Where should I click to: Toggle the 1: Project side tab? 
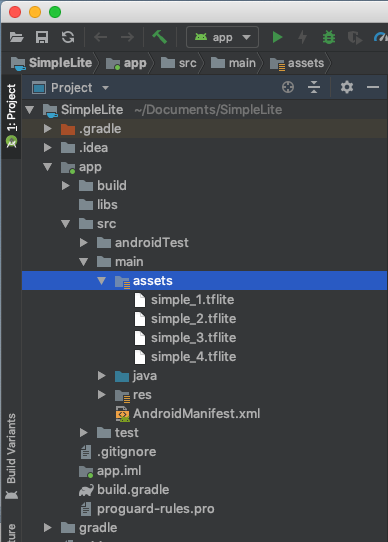coord(11,116)
